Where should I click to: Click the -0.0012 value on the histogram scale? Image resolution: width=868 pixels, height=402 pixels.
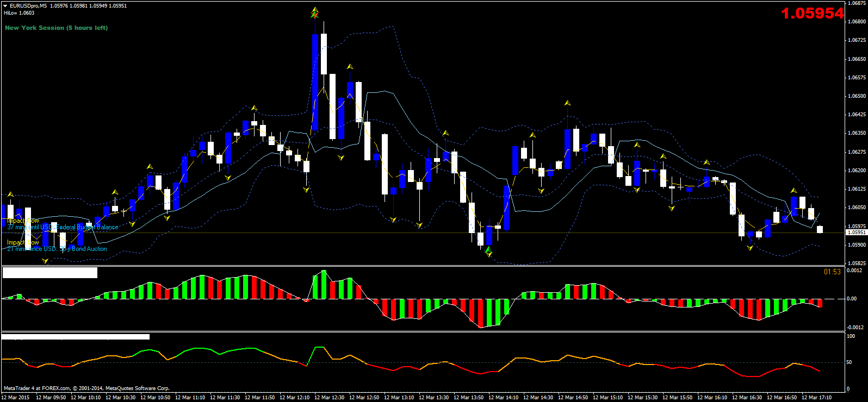tap(854, 328)
